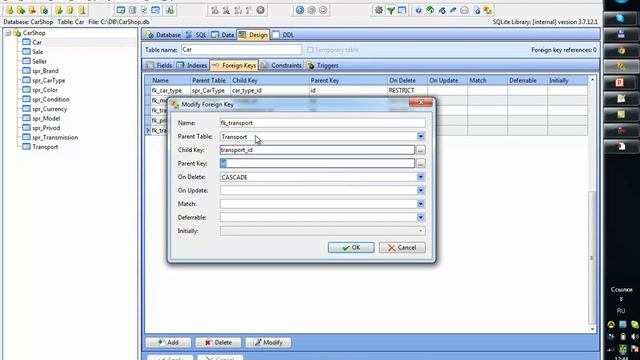Image resolution: width=640 pixels, height=360 pixels.
Task: Switch to the DDL tab
Action: pos(283,35)
